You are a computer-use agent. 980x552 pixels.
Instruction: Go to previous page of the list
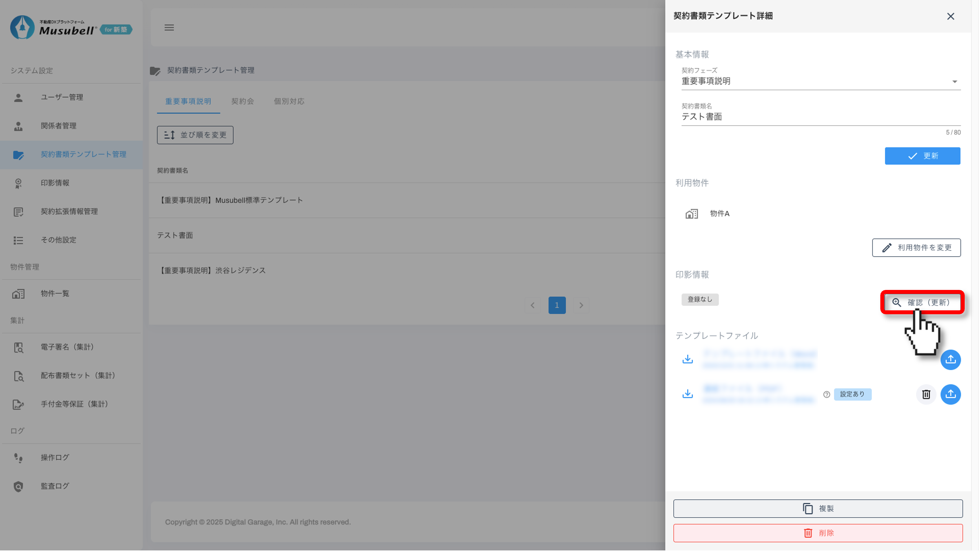[533, 305]
